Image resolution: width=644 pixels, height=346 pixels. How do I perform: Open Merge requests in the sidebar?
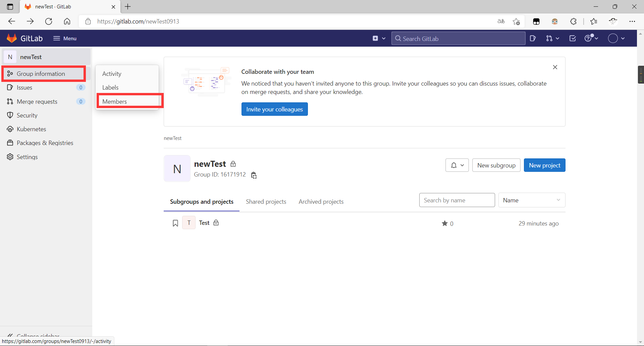point(46,101)
